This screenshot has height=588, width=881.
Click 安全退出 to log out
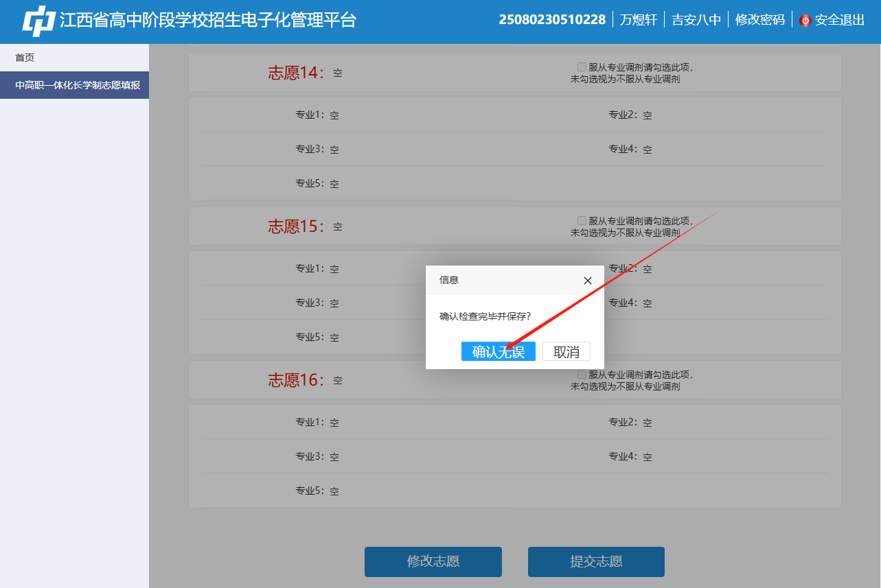tap(840, 20)
